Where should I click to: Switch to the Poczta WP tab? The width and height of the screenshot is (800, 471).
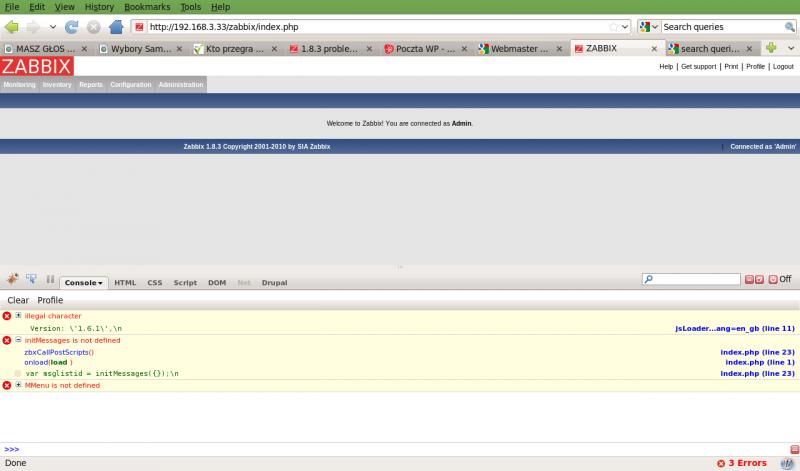(x=425, y=48)
